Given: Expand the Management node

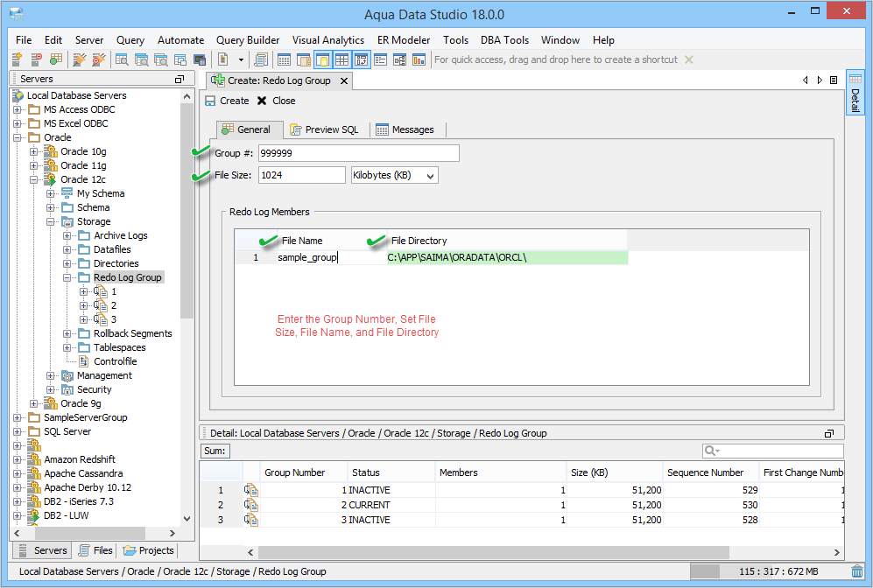Looking at the screenshot, I should click(51, 375).
